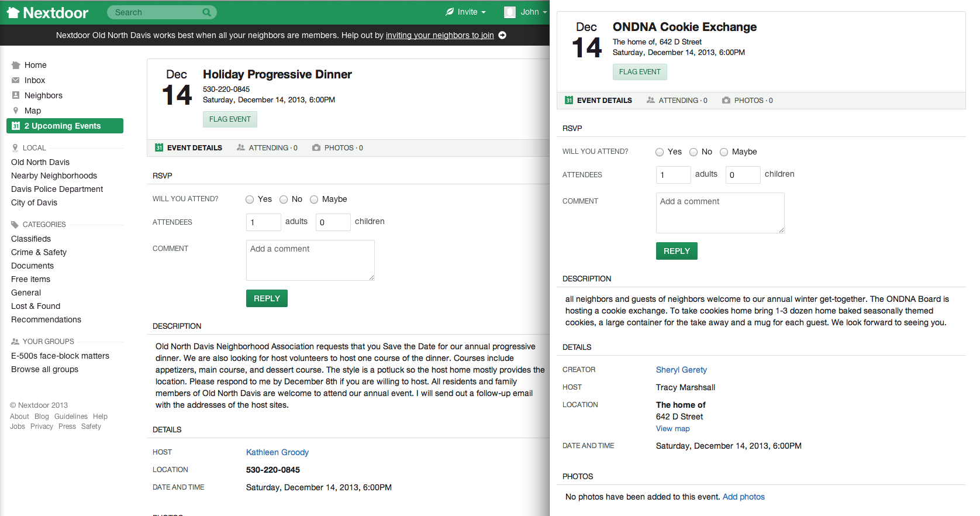Open the inviting your neighbors to join link
The width and height of the screenshot is (980, 516).
click(440, 35)
